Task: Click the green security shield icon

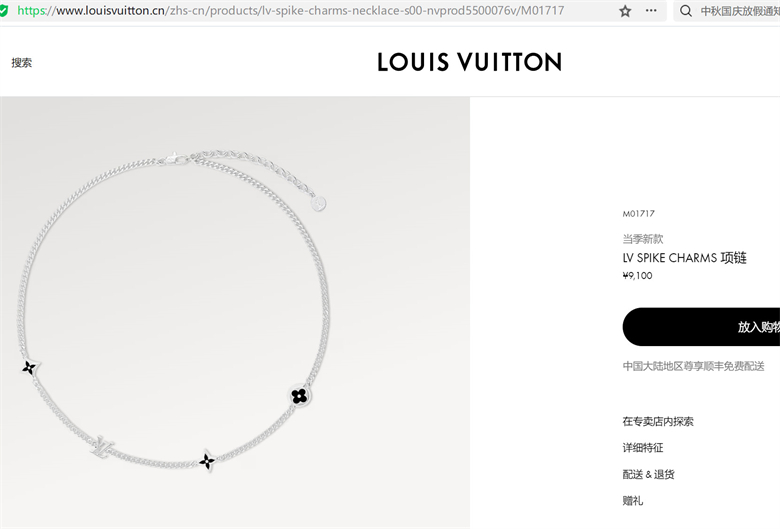Action: [3, 10]
